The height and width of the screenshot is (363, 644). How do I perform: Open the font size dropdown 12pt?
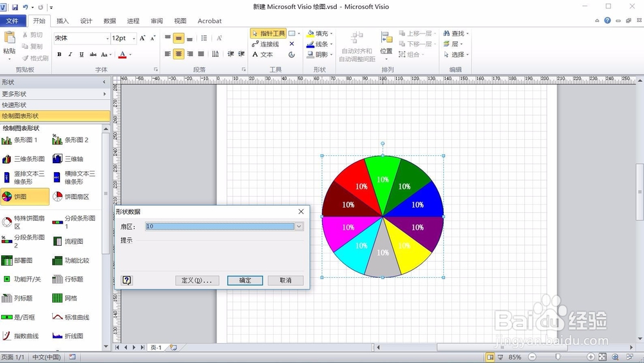[x=134, y=38]
